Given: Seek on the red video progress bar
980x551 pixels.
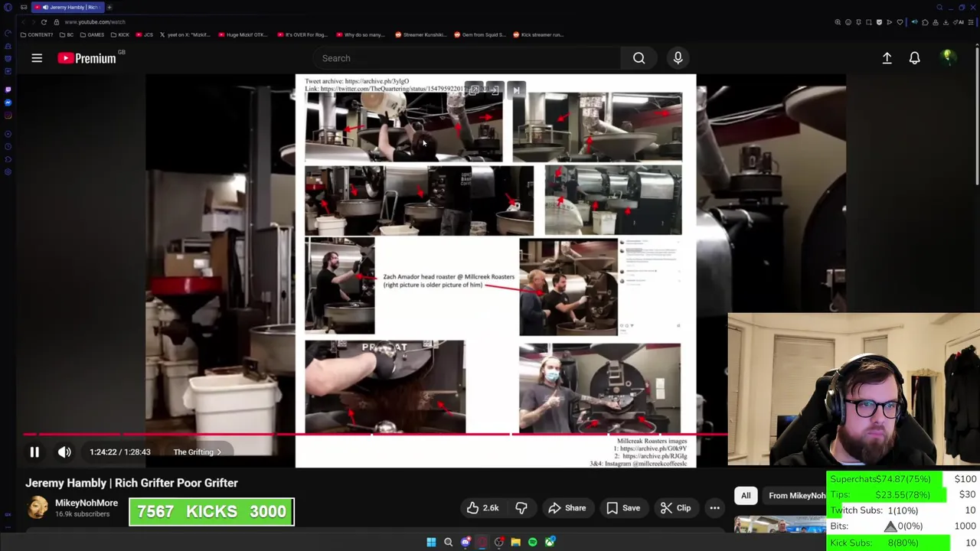Looking at the screenshot, I should tap(375, 434).
